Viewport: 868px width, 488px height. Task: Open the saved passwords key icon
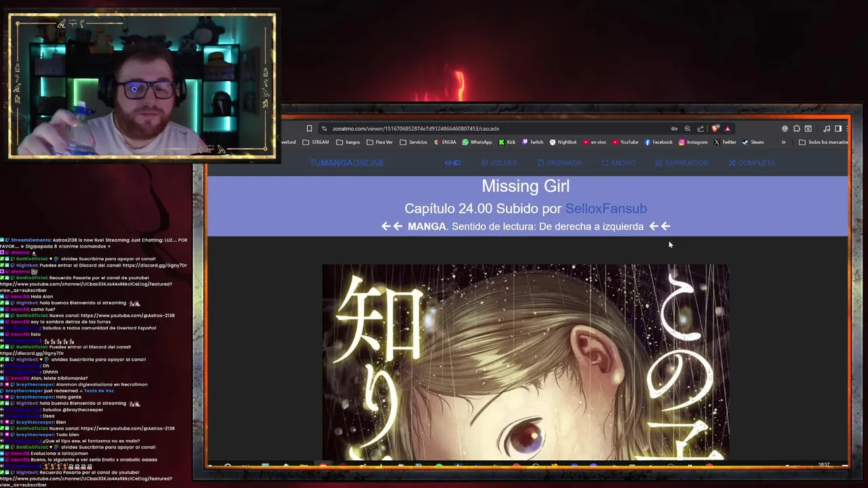coord(674,129)
